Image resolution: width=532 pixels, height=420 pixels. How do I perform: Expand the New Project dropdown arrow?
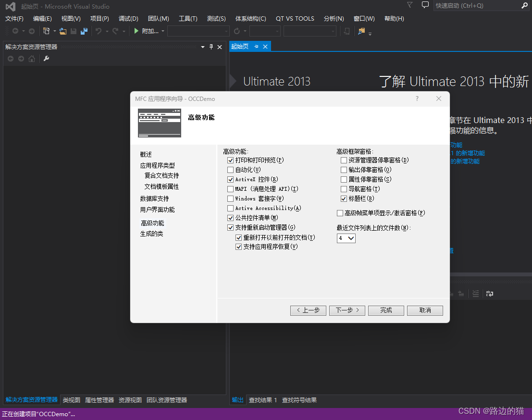55,31
